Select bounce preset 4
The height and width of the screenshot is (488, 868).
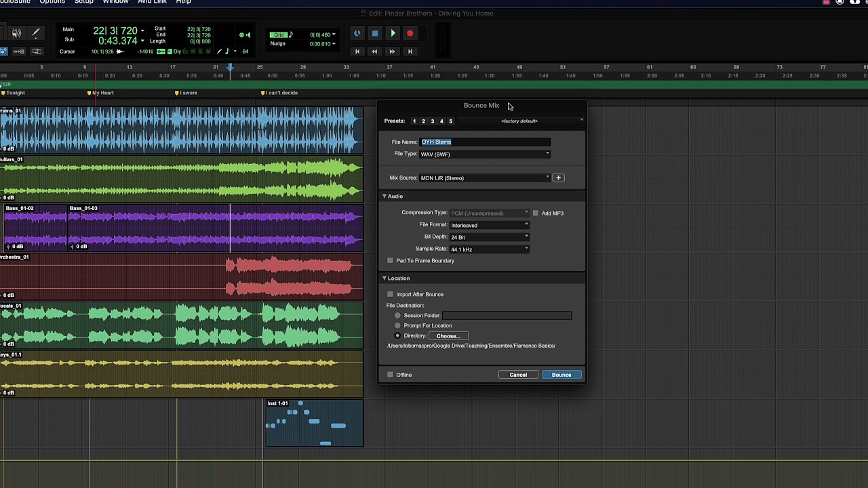(x=441, y=121)
